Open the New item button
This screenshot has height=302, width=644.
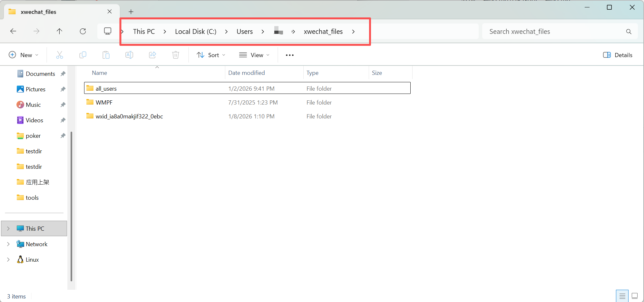[24, 55]
